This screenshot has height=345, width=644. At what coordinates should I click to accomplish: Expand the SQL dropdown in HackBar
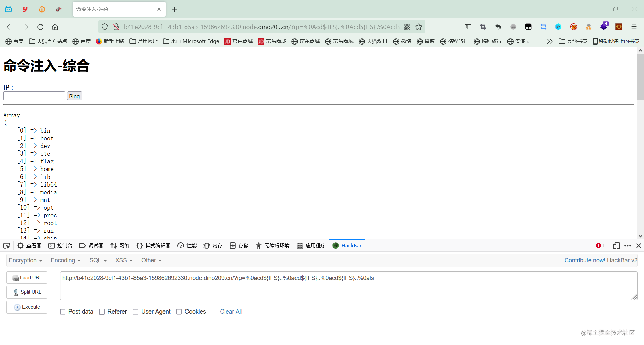(x=98, y=260)
